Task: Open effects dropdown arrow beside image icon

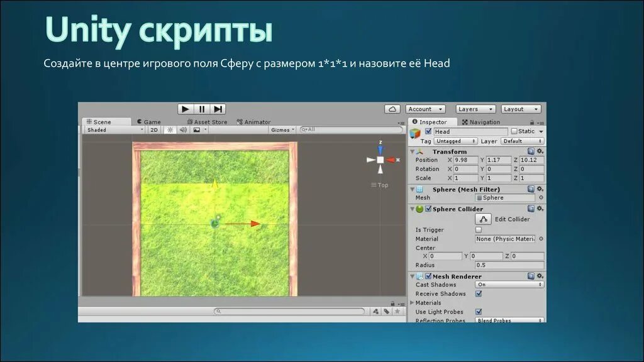Action: click(206, 129)
